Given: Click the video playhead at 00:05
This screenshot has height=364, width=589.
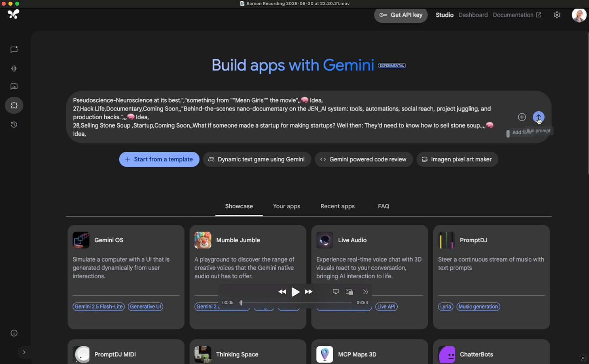Looking at the screenshot, I should (x=241, y=303).
